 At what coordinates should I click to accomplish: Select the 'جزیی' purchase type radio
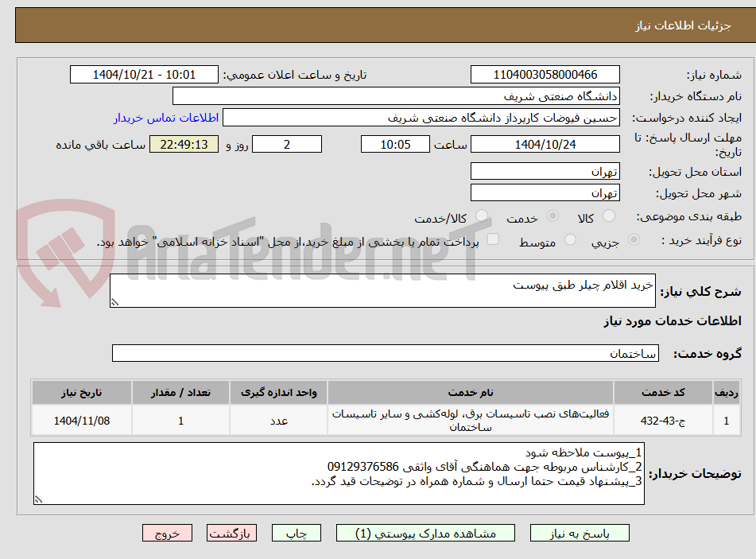pyautogui.click(x=634, y=239)
